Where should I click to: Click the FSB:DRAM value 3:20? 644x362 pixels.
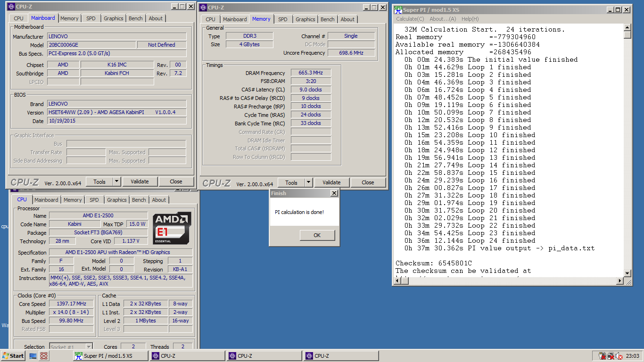point(311,81)
